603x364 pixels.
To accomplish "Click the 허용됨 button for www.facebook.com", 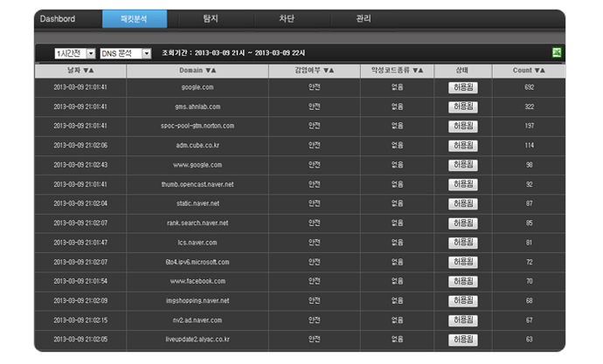I will pos(463,281).
